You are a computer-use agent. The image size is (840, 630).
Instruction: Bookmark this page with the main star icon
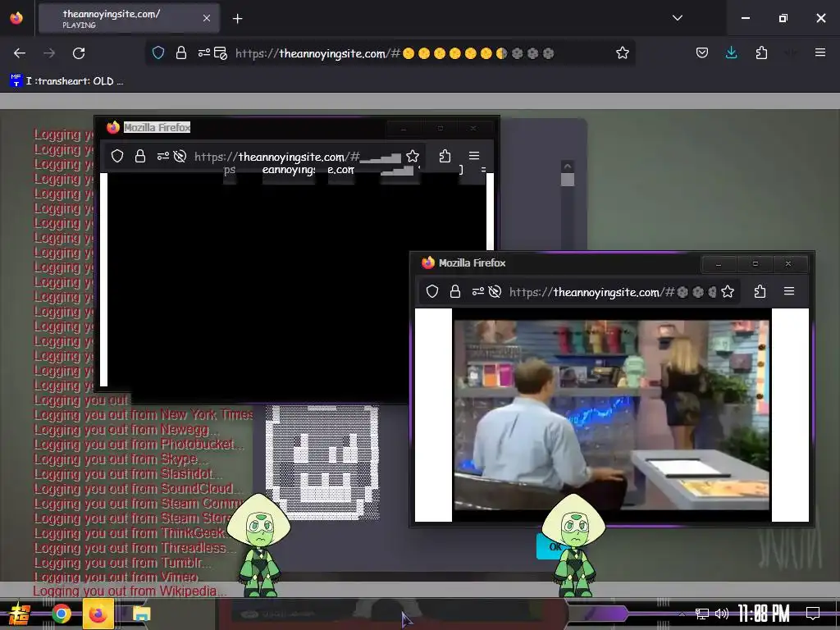point(622,52)
